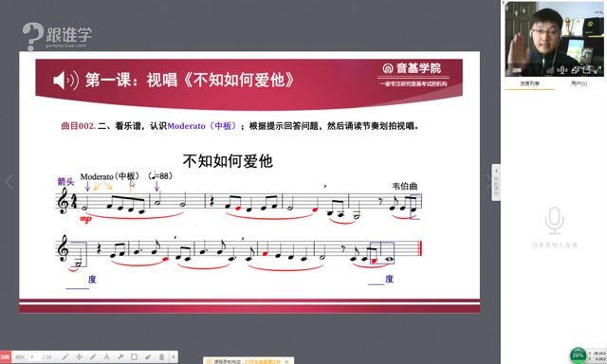The height and width of the screenshot is (364, 607).
Task: Select the rectangle shape tool
Action: 134,356
